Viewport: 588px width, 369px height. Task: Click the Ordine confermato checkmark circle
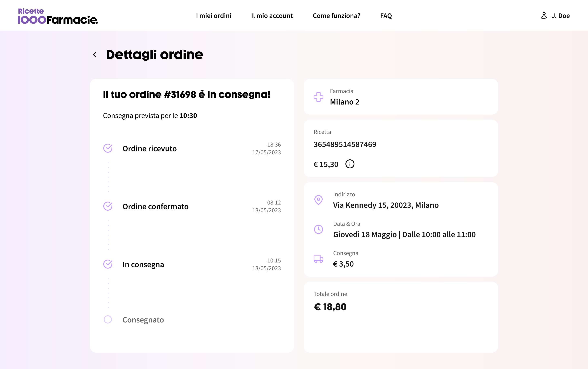point(108,206)
